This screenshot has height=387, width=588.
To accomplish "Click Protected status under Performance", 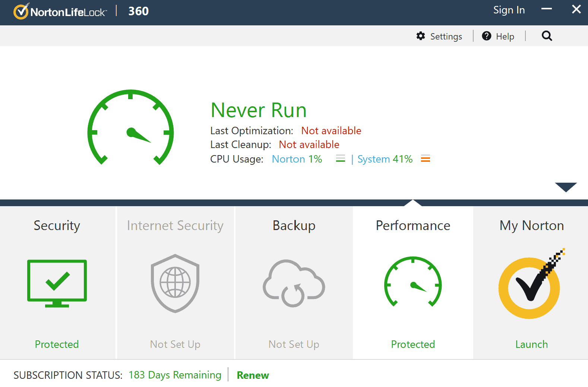I will (x=413, y=344).
